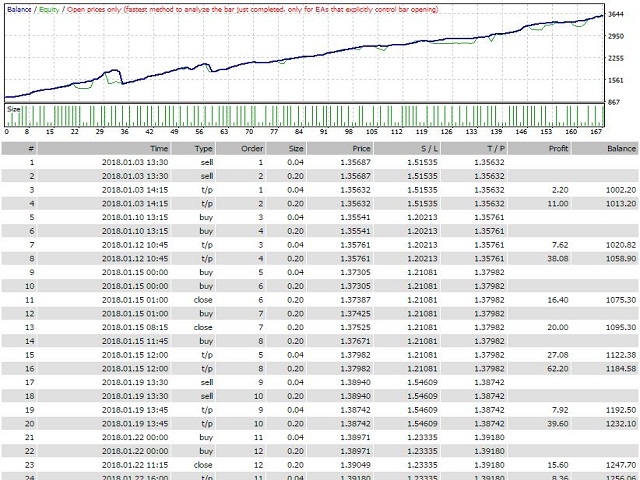The image size is (640, 480).
Task: Click the S / L column header
Action: pos(407,149)
